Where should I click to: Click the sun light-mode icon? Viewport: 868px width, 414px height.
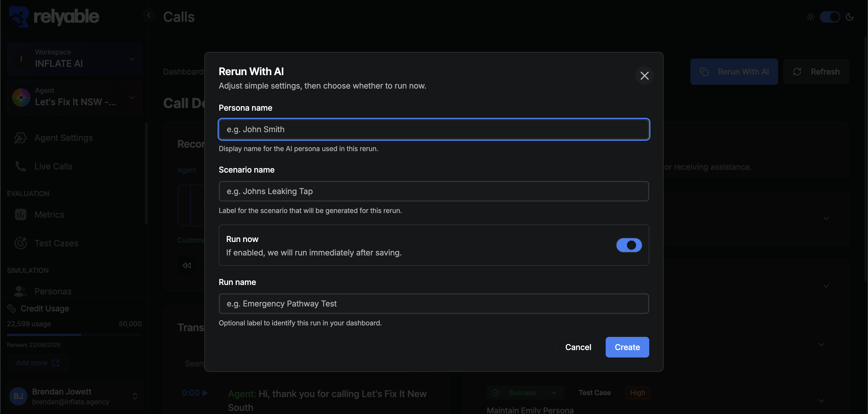pyautogui.click(x=810, y=17)
